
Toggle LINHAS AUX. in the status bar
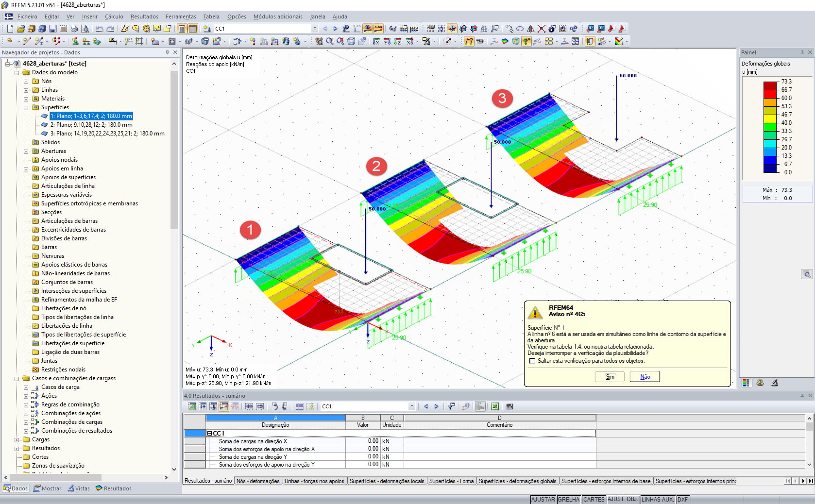coord(658,500)
